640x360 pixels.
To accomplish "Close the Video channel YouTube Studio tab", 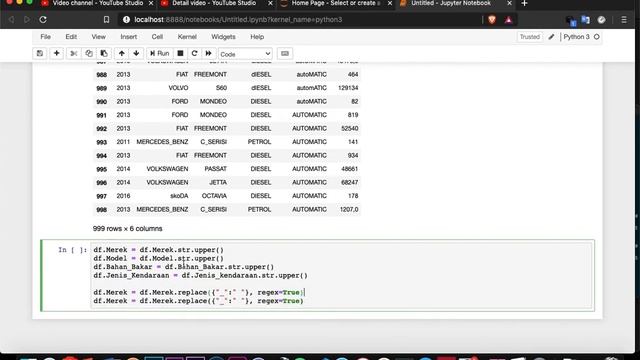I will click(x=151, y=3).
